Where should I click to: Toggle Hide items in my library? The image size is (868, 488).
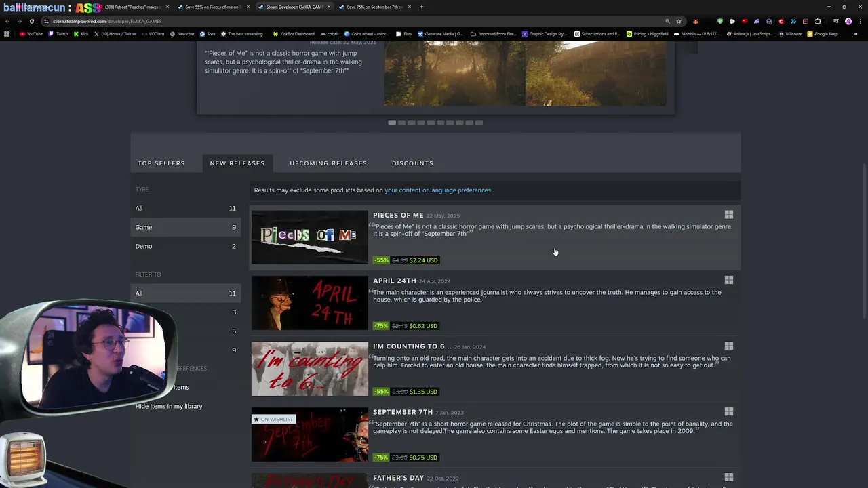(x=169, y=406)
